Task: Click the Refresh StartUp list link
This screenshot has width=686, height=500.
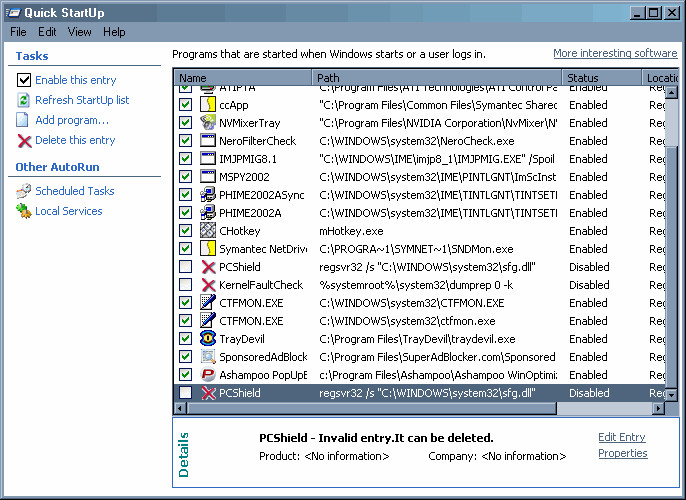Action: 82,100
